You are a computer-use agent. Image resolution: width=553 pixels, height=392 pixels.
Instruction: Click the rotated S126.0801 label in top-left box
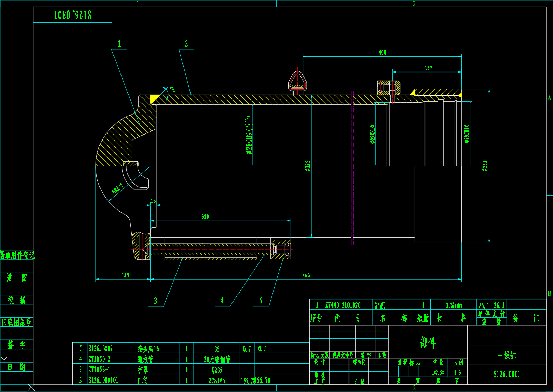point(73,15)
